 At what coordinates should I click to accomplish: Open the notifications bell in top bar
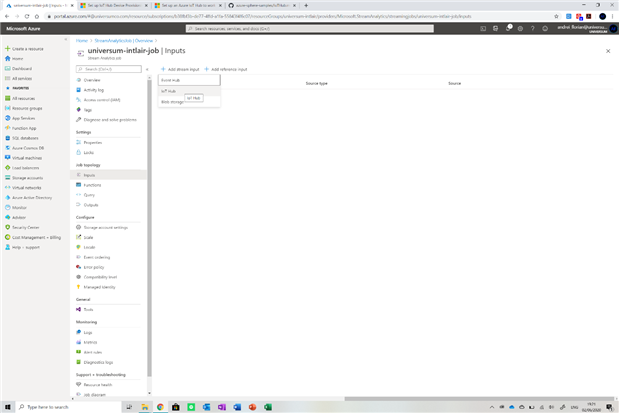(508, 28)
